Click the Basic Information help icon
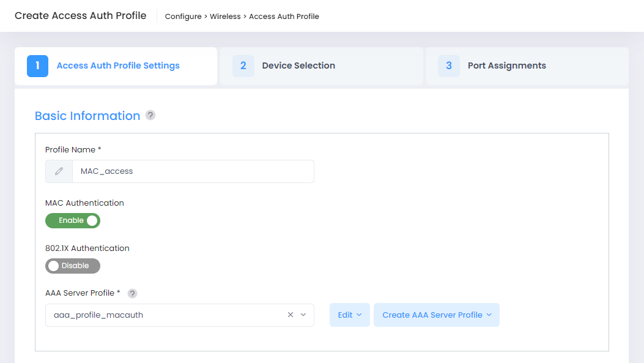This screenshot has height=363, width=644. pos(150,116)
